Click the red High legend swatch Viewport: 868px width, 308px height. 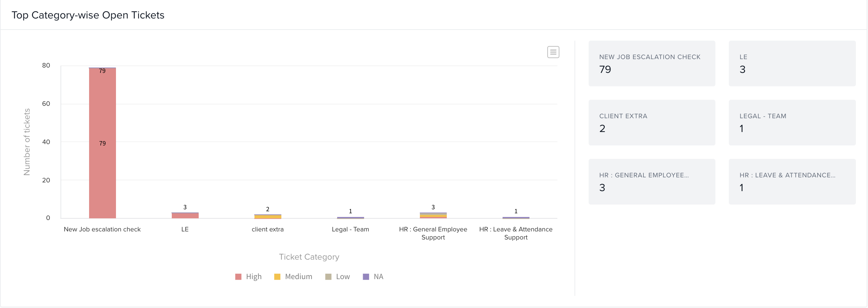(x=238, y=277)
